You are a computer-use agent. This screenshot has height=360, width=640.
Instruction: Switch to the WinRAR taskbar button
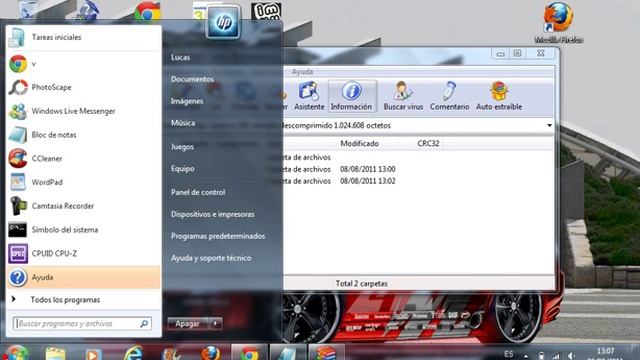click(326, 353)
